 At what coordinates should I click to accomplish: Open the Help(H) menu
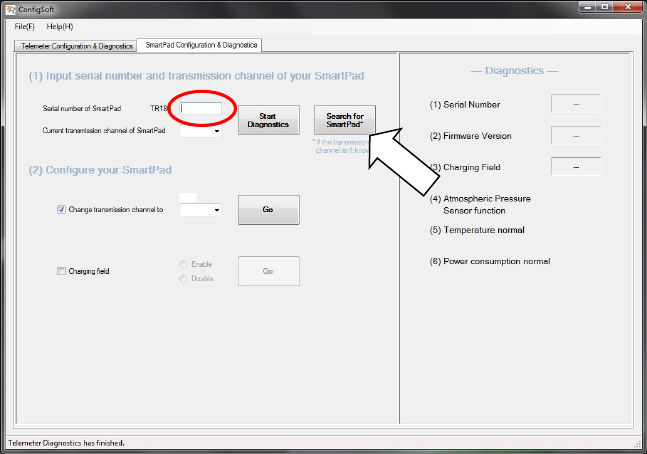[x=60, y=26]
